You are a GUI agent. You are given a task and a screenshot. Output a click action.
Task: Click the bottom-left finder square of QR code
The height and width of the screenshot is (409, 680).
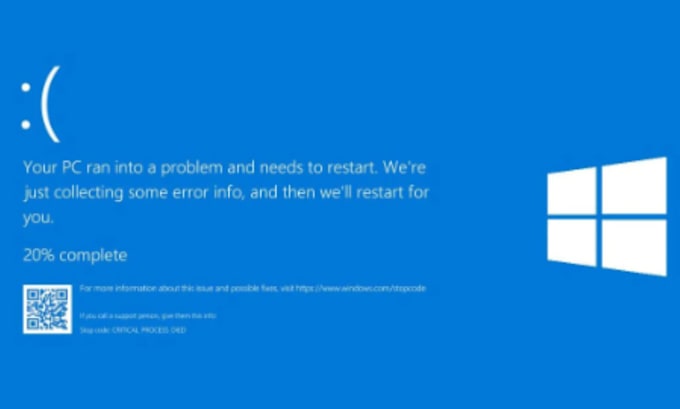[33, 324]
